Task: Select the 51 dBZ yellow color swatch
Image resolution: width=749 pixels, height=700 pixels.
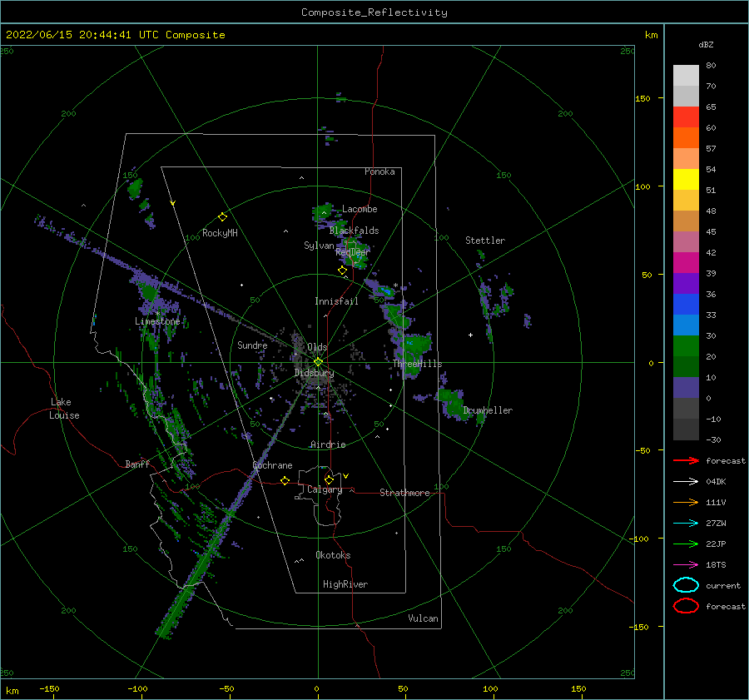Action: click(x=686, y=179)
